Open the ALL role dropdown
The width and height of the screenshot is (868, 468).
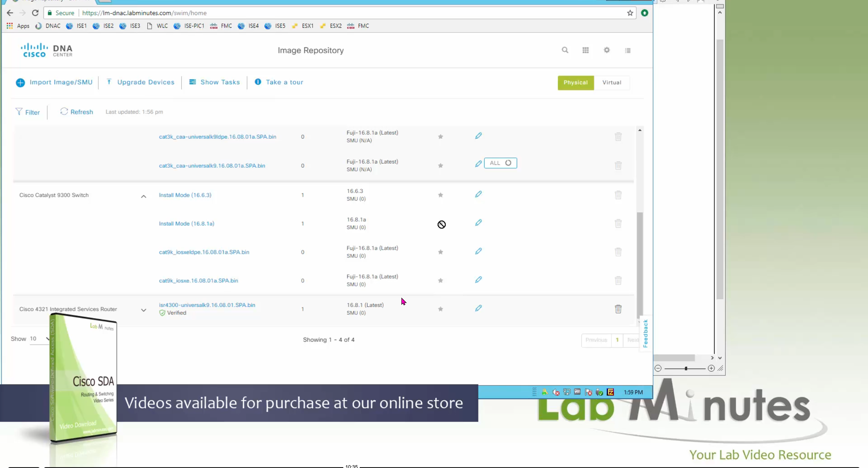(500, 163)
